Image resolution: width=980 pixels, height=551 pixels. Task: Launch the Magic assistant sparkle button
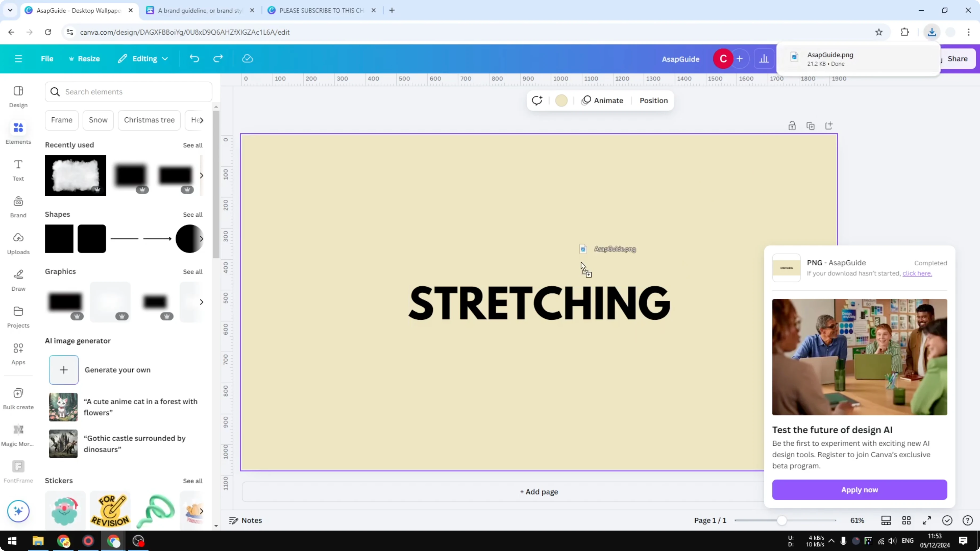18,511
